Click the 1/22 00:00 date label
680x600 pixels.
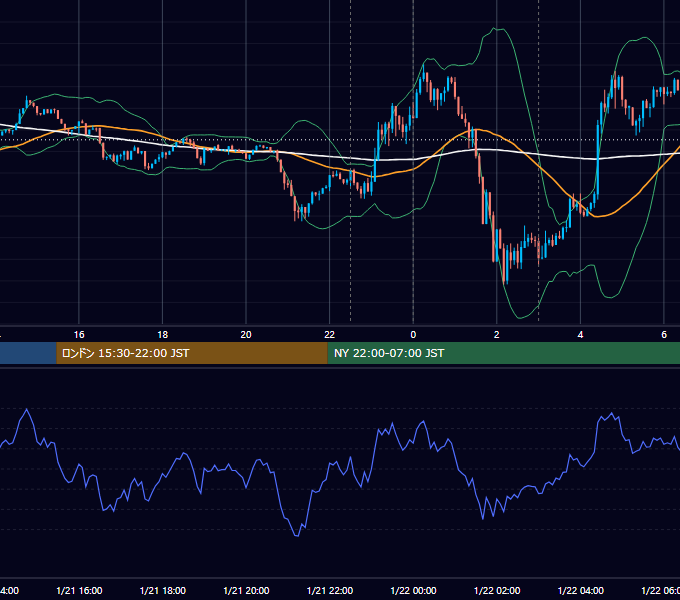(413, 591)
